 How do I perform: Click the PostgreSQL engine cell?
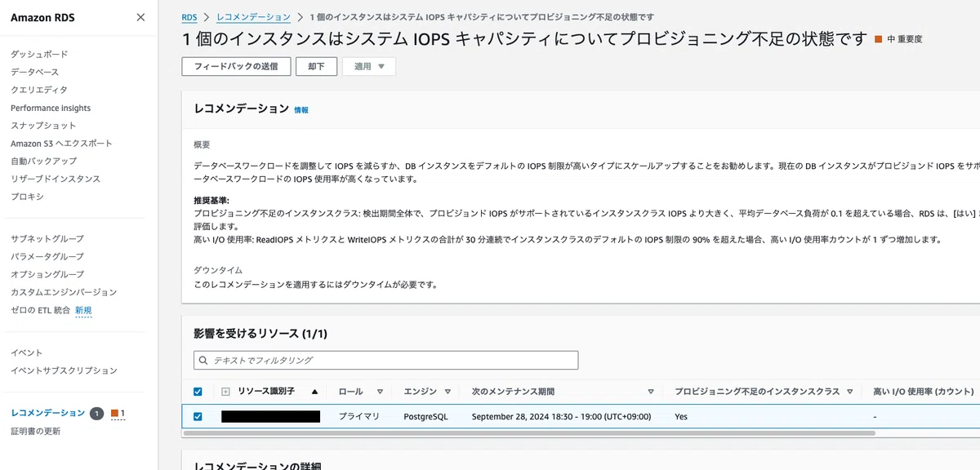point(425,416)
